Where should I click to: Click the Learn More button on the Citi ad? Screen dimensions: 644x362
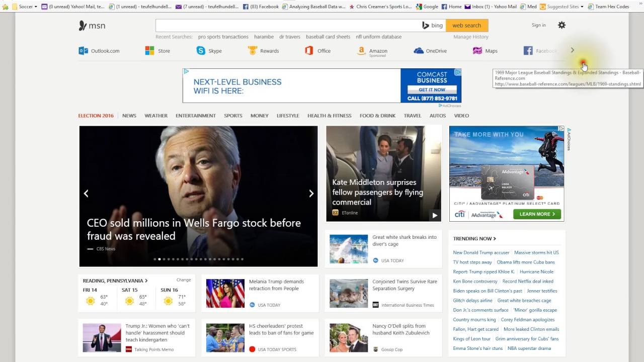coord(537,214)
